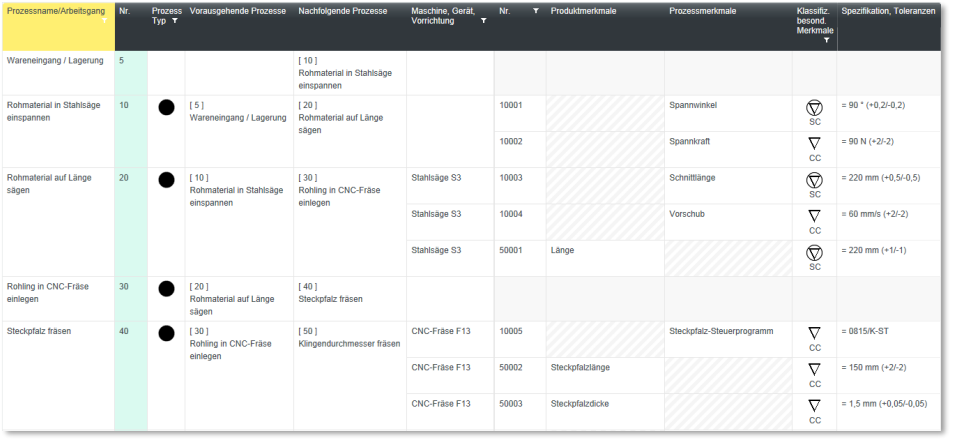Click process type dot in row 40

click(166, 333)
